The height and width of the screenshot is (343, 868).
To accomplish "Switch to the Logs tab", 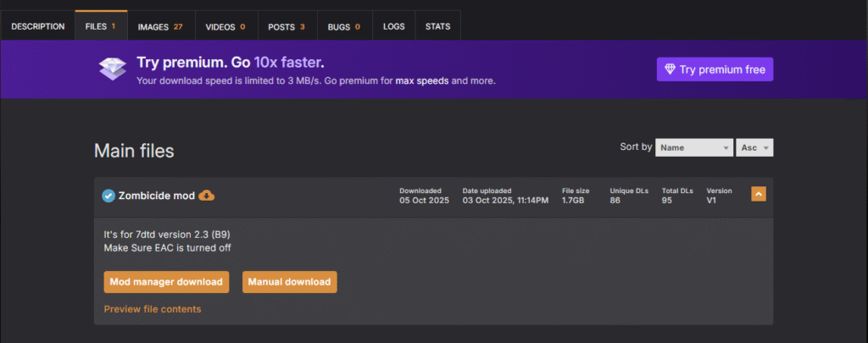I will [393, 26].
